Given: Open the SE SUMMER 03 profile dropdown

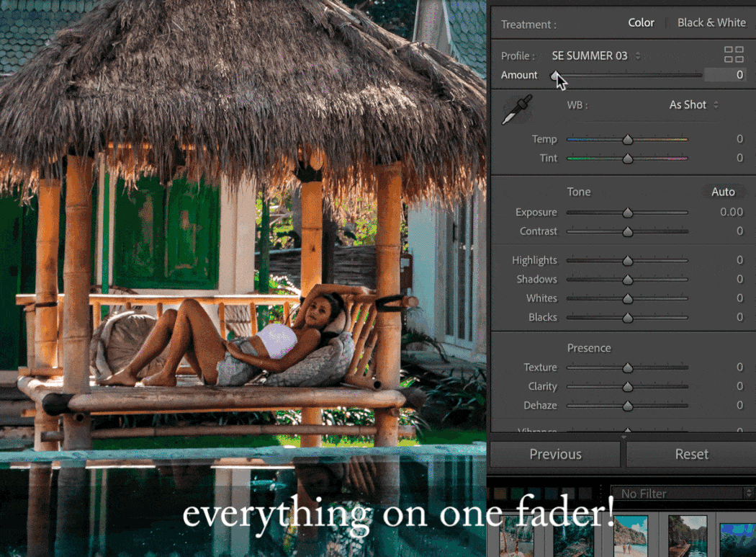Looking at the screenshot, I should (595, 55).
